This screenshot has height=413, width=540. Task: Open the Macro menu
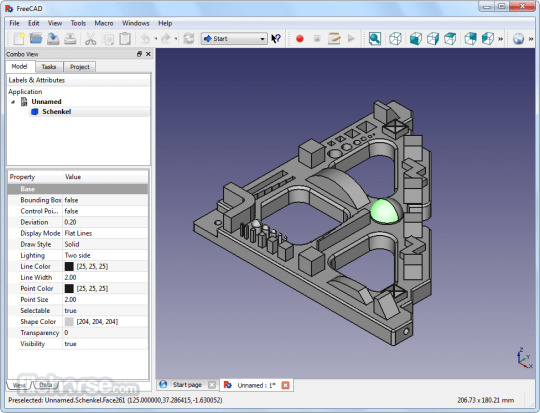[104, 23]
